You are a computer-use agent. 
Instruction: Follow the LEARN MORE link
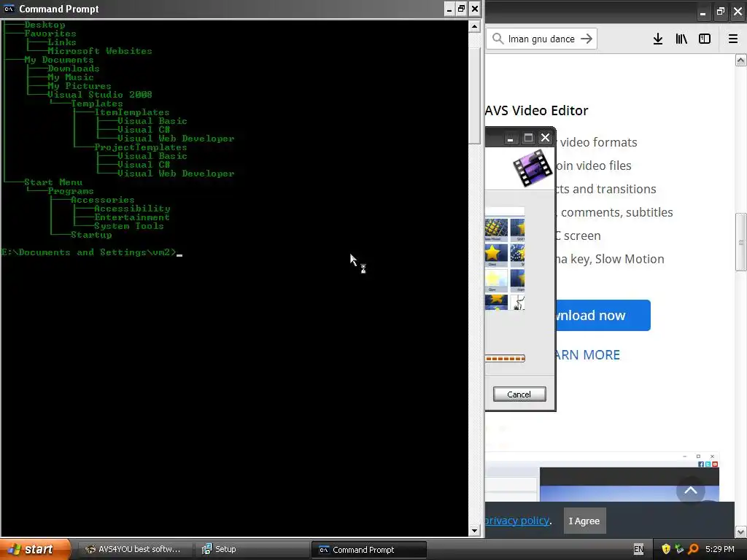pos(588,355)
